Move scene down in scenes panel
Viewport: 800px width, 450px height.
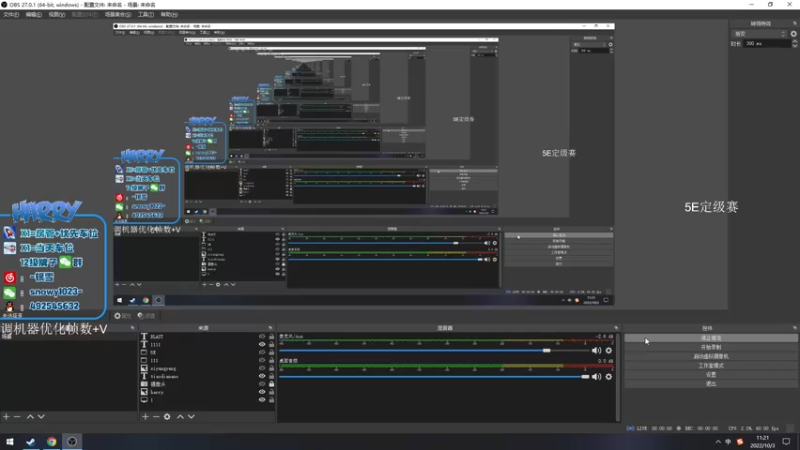coord(41,417)
